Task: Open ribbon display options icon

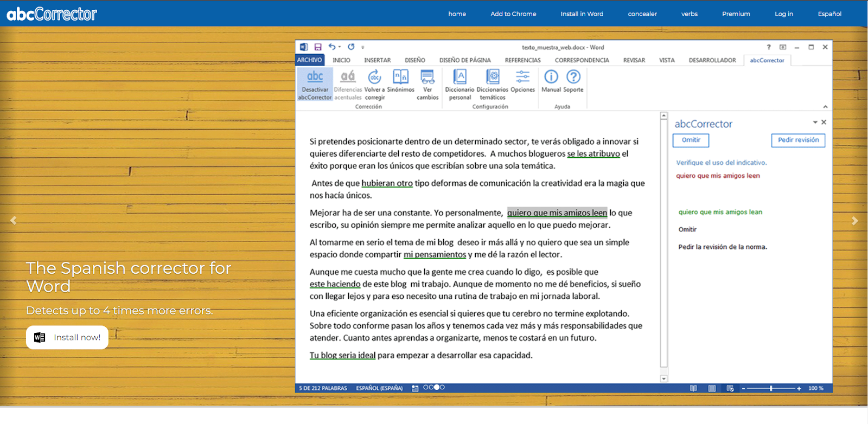Action: click(783, 47)
